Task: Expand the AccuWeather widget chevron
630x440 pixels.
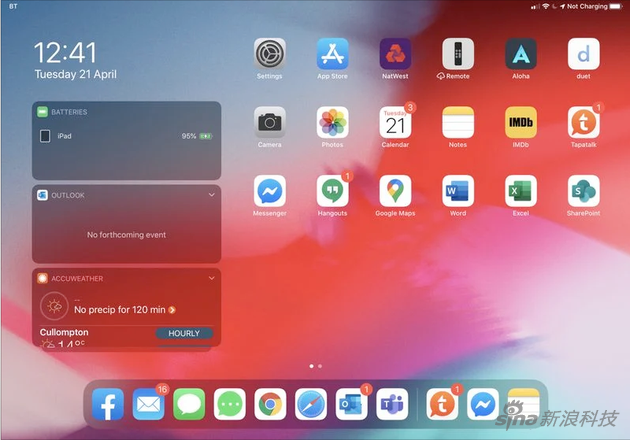Action: [x=211, y=278]
